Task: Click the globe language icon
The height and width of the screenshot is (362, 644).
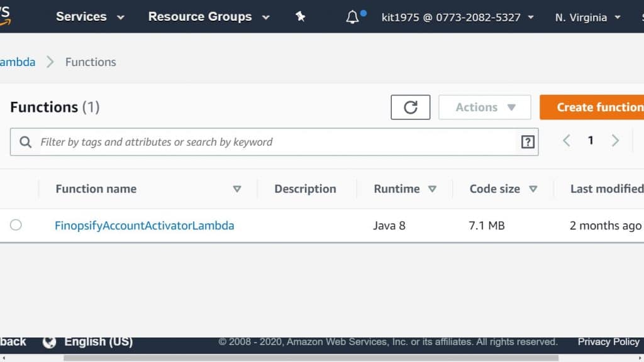Action: (50, 343)
